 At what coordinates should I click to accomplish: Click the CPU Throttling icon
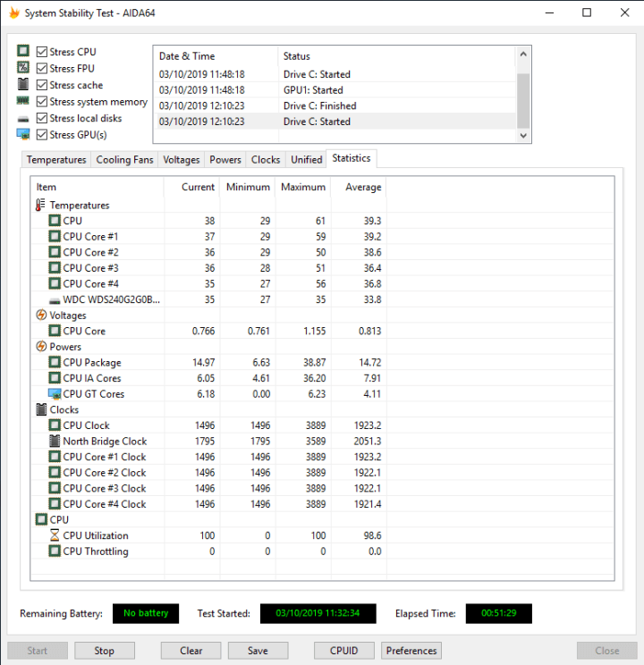point(55,551)
